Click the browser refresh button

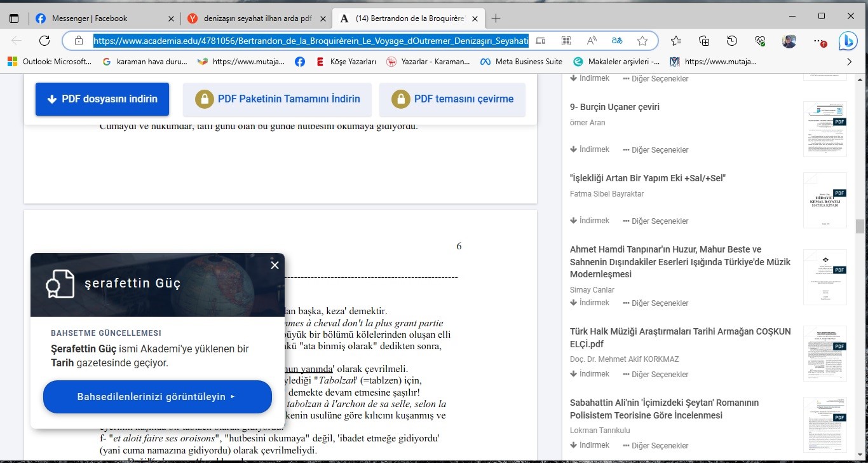44,41
